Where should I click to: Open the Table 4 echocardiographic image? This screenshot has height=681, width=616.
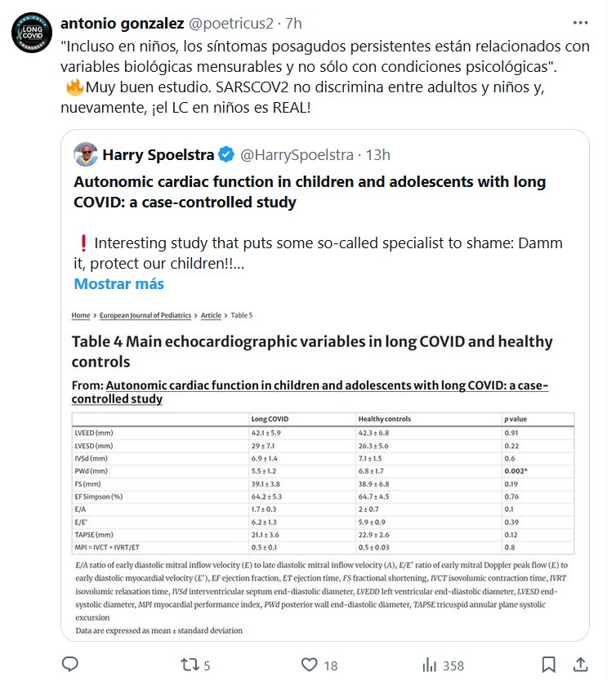pos(324,472)
